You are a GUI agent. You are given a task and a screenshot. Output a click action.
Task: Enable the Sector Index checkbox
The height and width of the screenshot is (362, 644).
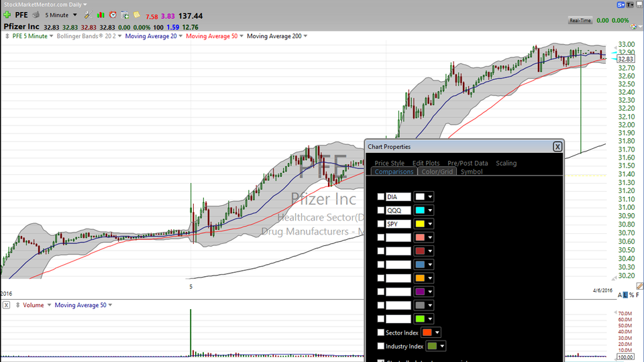tap(381, 333)
